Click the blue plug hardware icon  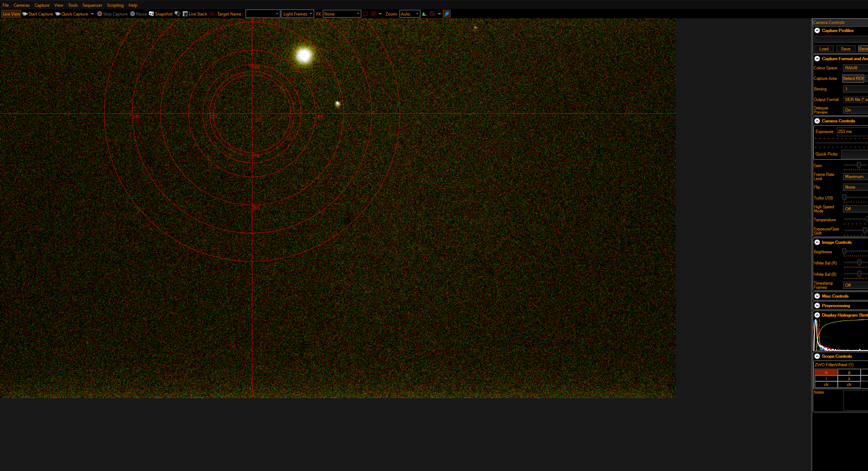pyautogui.click(x=447, y=14)
